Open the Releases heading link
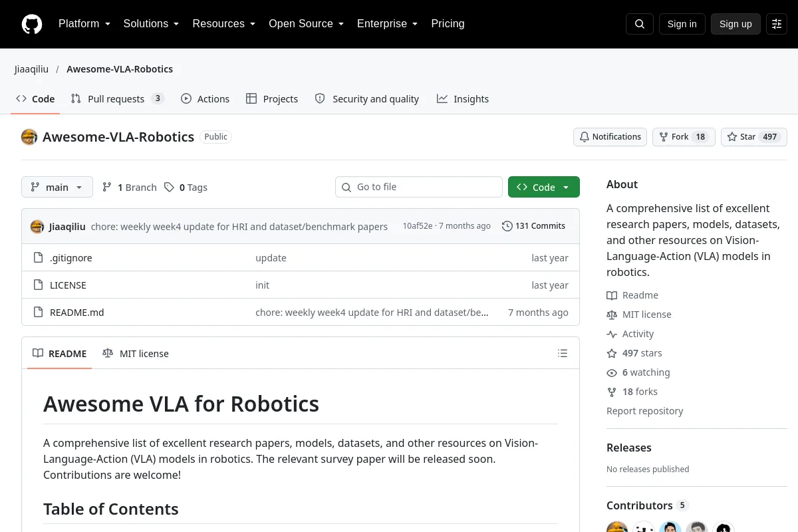This screenshot has height=532, width=798. click(629, 448)
